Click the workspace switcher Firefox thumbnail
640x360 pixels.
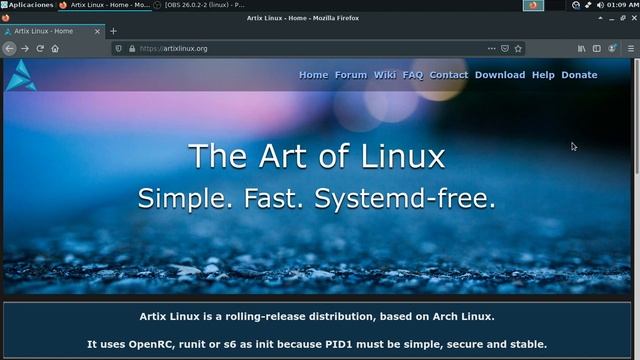533,5
